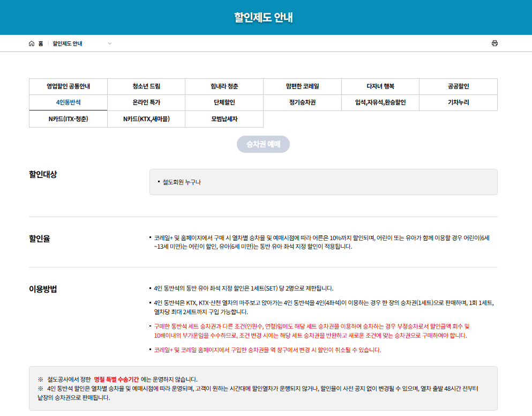Click the page title 할인제도 안내 in the header
The height and width of the screenshot is (416, 532).
pos(264,17)
